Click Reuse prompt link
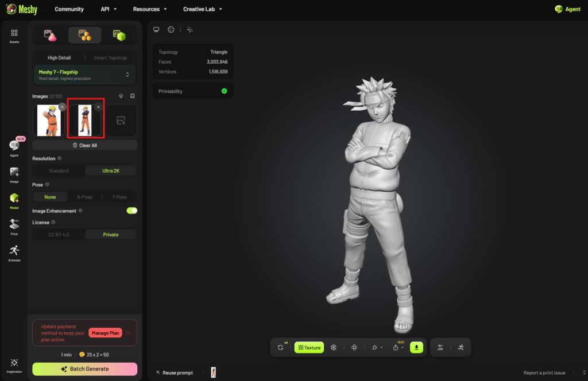The width and height of the screenshot is (588, 381). (175, 373)
